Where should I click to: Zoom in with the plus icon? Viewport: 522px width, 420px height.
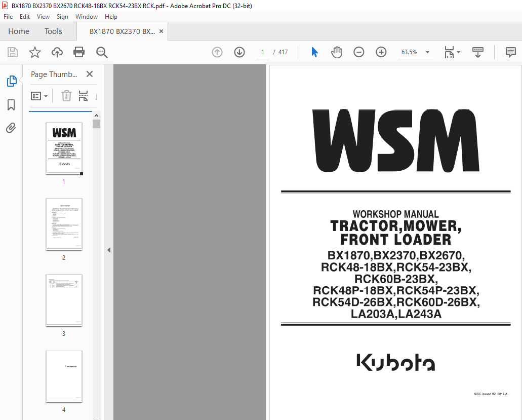381,52
